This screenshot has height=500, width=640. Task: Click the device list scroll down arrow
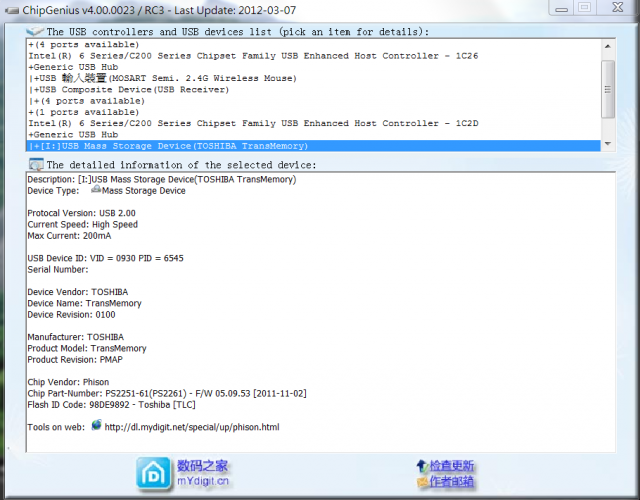click(608, 144)
